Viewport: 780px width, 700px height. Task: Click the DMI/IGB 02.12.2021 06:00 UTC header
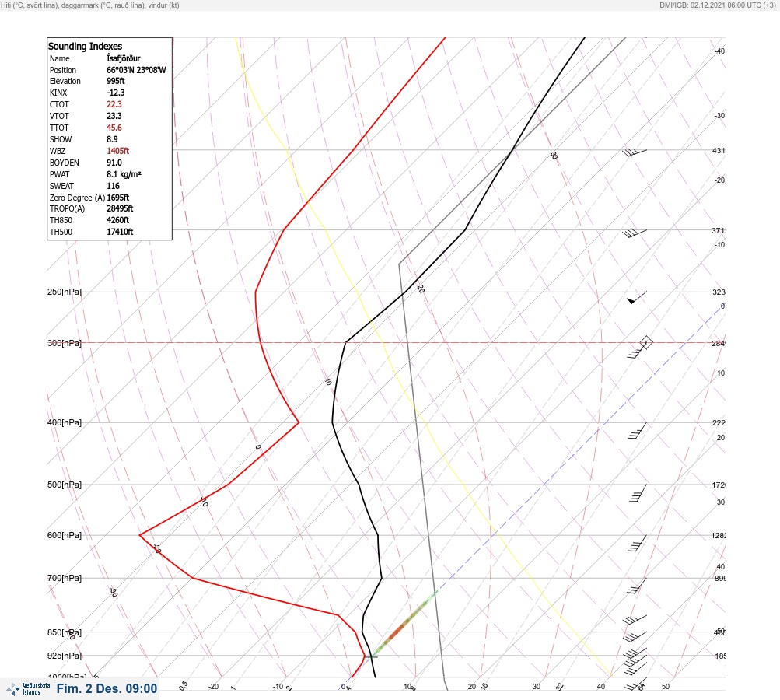(x=717, y=5)
